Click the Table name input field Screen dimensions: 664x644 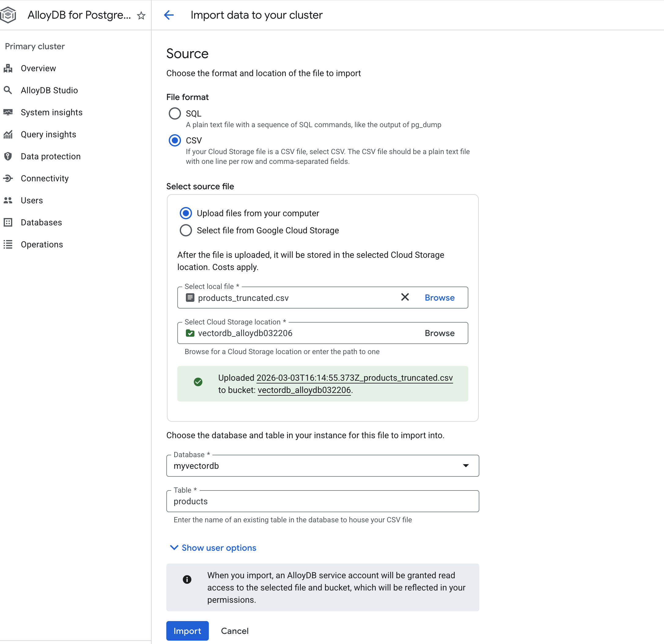click(323, 501)
